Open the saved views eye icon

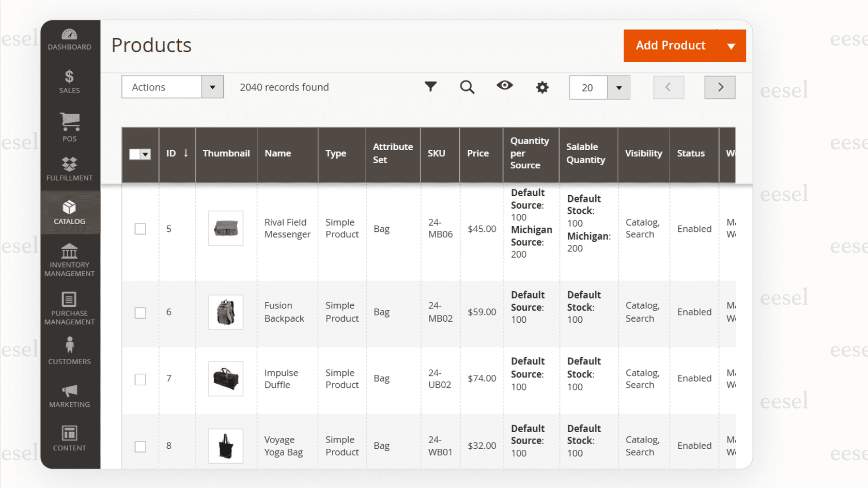click(505, 87)
